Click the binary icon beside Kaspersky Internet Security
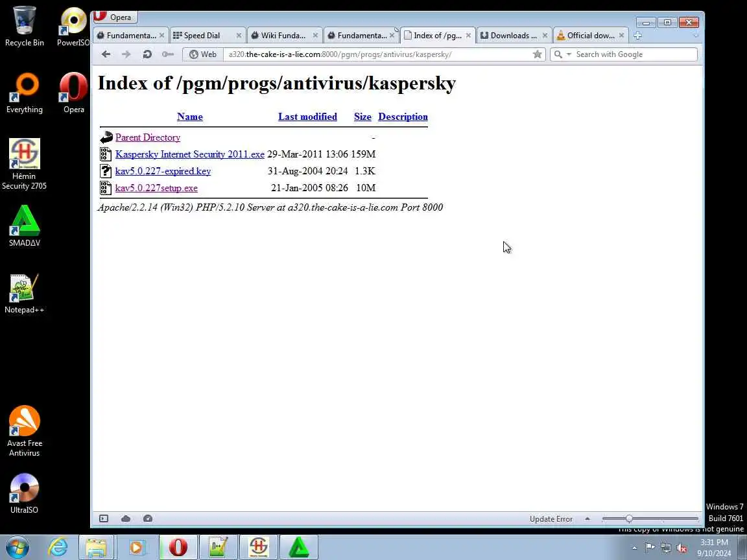The height and width of the screenshot is (560, 747). pos(105,154)
